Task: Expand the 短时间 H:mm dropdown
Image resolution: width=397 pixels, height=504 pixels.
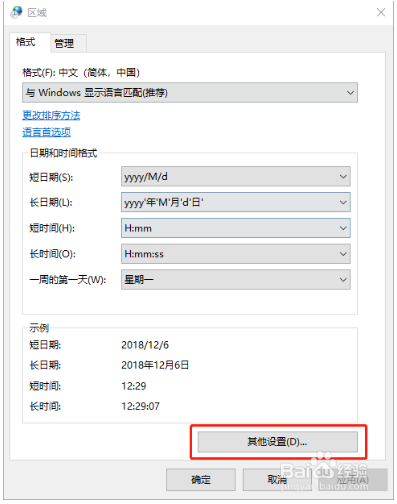Action: pos(236,228)
